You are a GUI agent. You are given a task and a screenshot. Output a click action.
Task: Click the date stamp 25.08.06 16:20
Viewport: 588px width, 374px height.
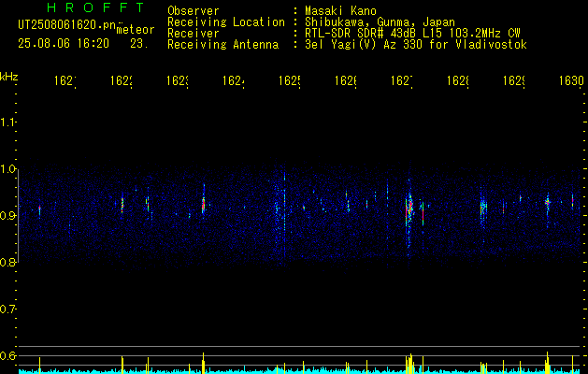(x=64, y=44)
